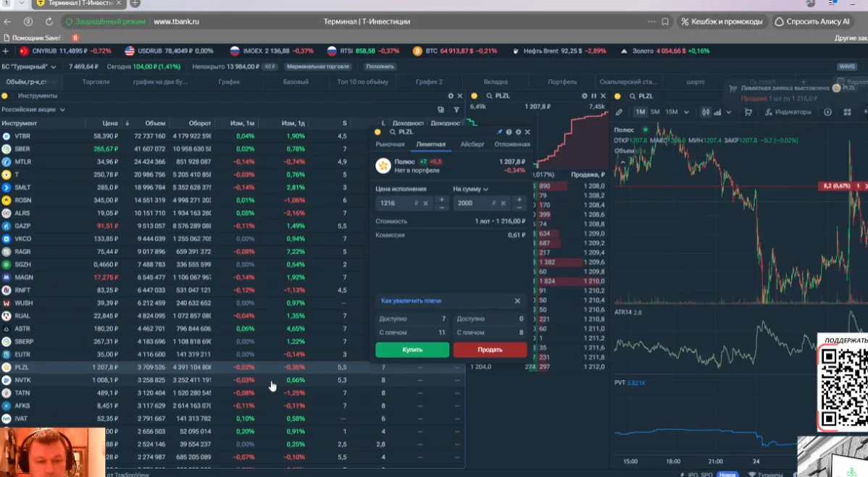
Task: Switch to Лимитная order tab
Action: tap(430, 144)
